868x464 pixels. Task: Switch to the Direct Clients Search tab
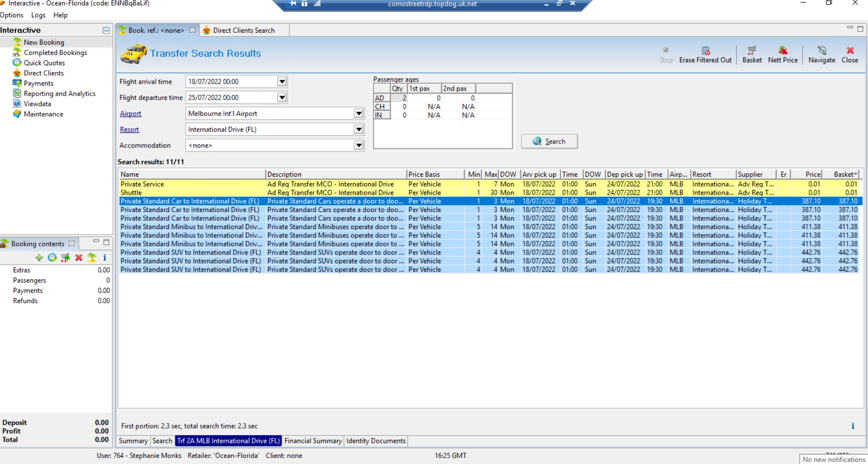coord(244,31)
